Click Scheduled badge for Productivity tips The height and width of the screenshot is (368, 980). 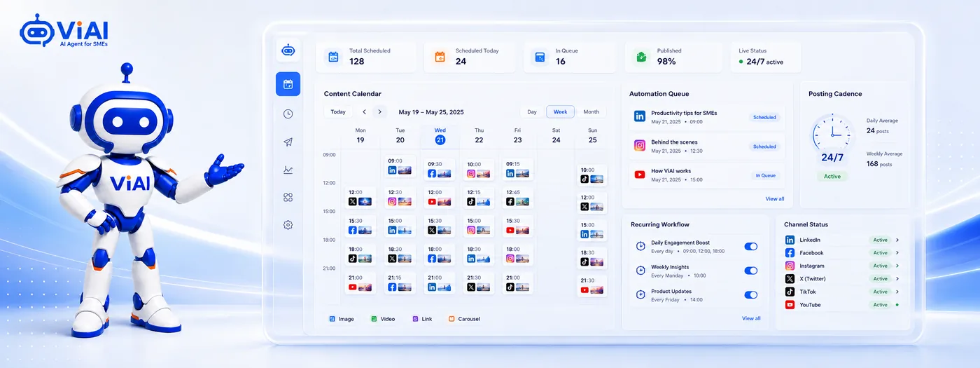(x=764, y=117)
